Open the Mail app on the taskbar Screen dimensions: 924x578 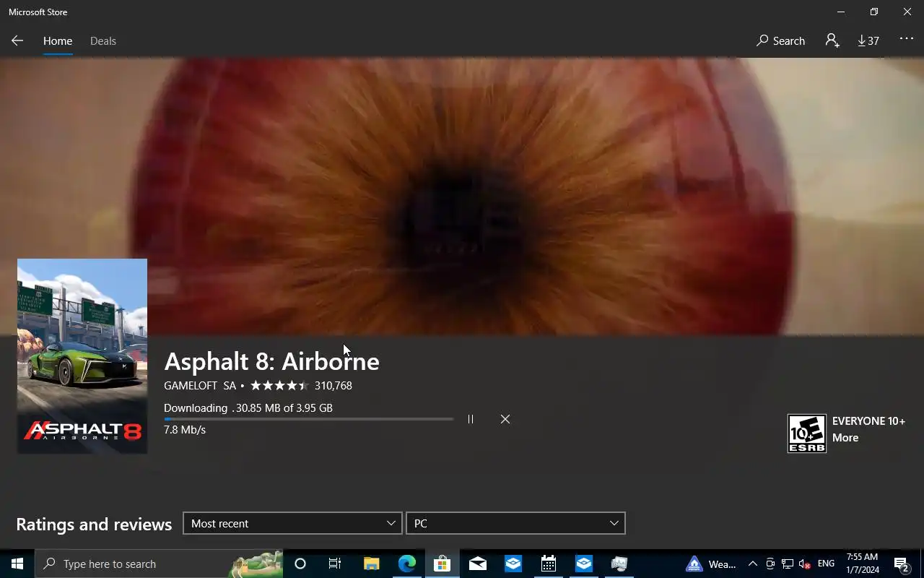coord(478,564)
